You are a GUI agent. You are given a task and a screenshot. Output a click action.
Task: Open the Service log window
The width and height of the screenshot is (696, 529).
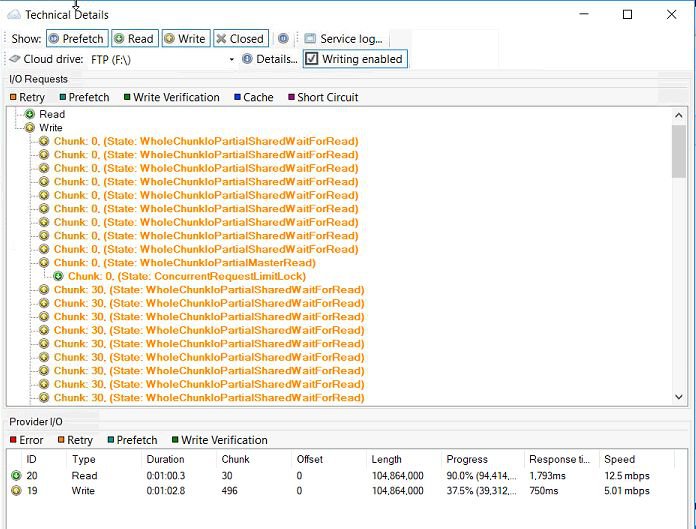[344, 39]
